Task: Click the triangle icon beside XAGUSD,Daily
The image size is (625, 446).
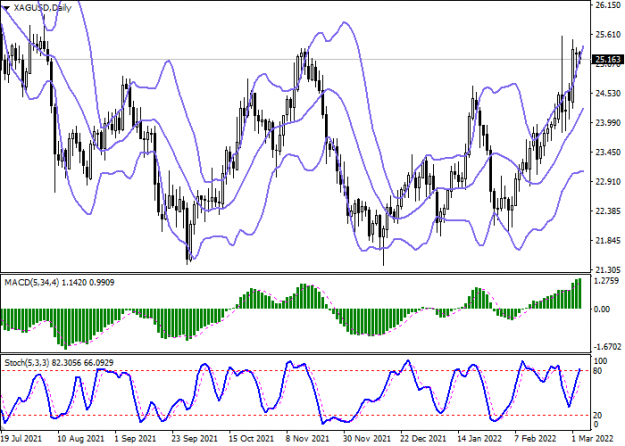Action: [6, 8]
